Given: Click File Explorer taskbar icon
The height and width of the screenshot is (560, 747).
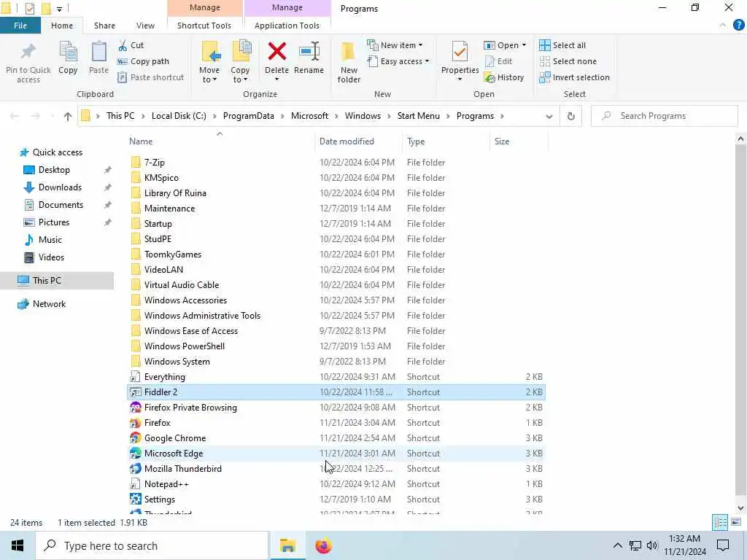Looking at the screenshot, I should pyautogui.click(x=287, y=545).
